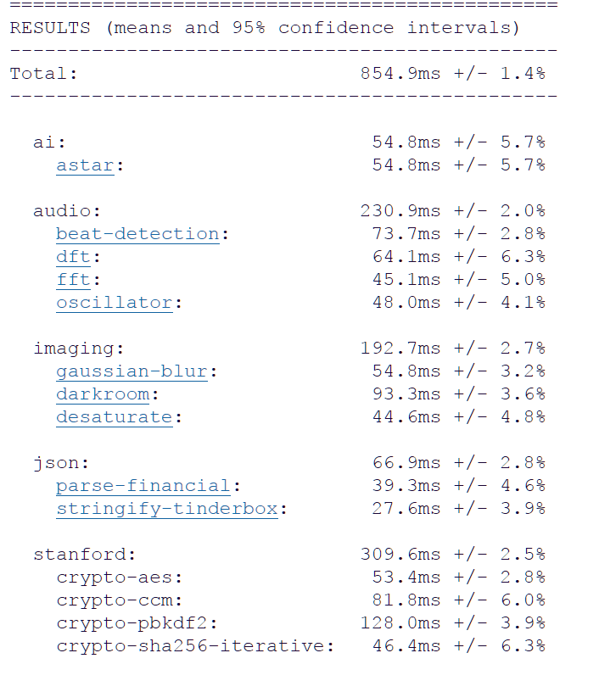Open the parse-financial link

pos(143,486)
